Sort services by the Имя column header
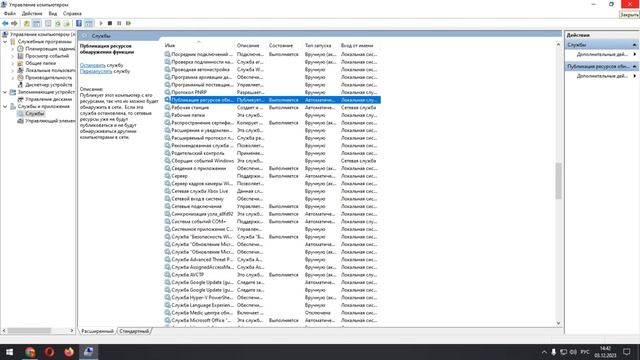This screenshot has width=640, height=360. pos(199,45)
